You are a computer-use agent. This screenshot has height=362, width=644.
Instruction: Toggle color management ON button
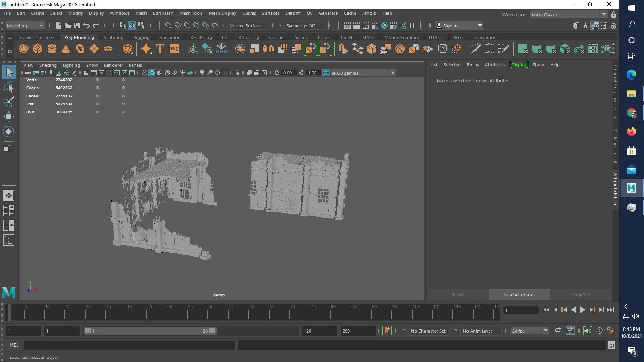[326, 73]
